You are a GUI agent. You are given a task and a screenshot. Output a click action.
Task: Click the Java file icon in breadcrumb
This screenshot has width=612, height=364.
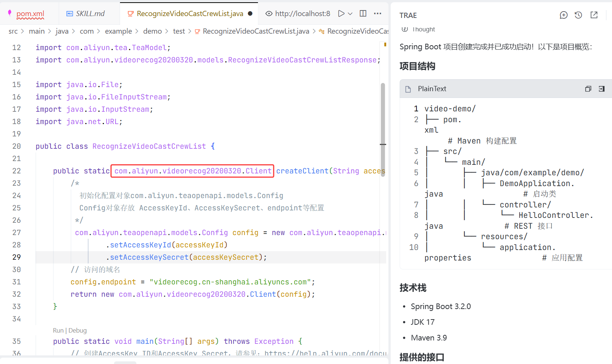(197, 31)
